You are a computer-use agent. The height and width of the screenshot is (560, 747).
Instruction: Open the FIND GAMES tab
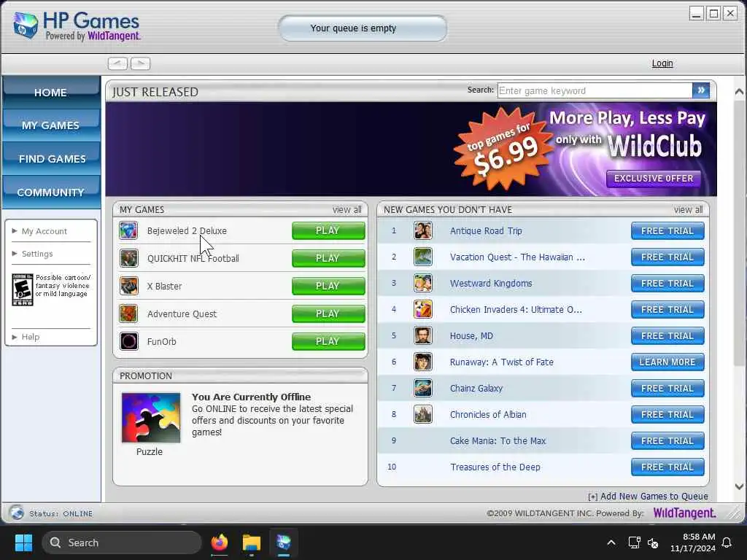(51, 158)
